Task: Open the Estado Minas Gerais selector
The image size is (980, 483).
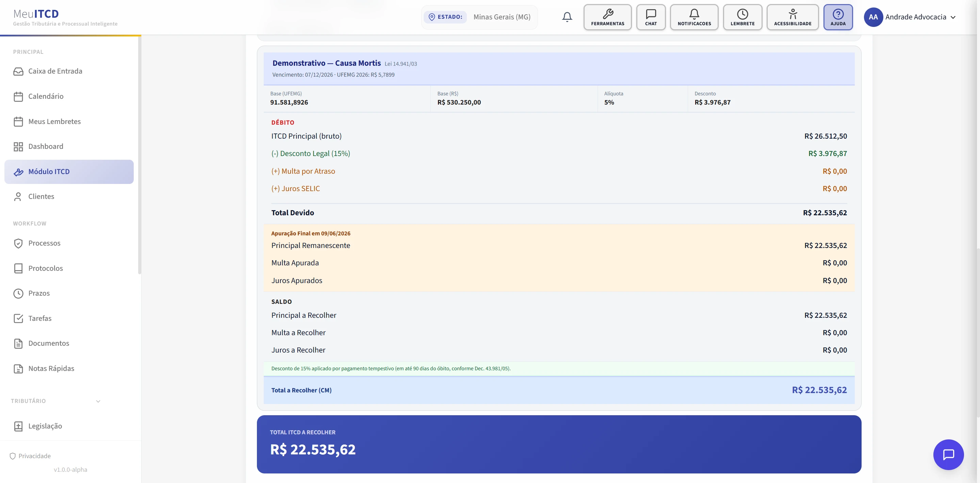Action: point(479,17)
